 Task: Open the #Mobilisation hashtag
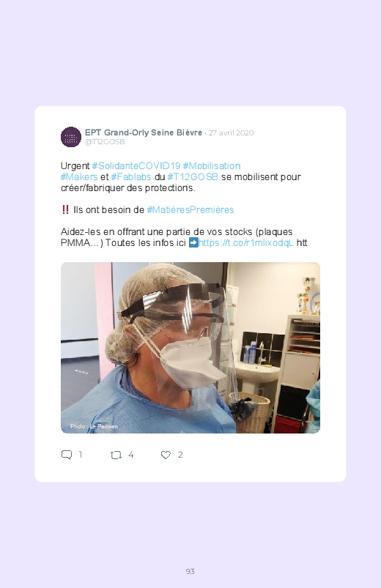pyautogui.click(x=212, y=165)
